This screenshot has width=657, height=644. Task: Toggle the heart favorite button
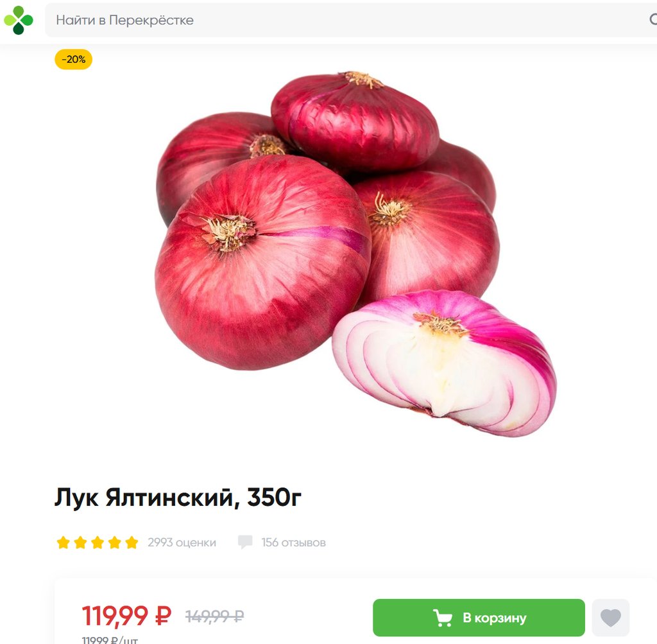coord(611,618)
